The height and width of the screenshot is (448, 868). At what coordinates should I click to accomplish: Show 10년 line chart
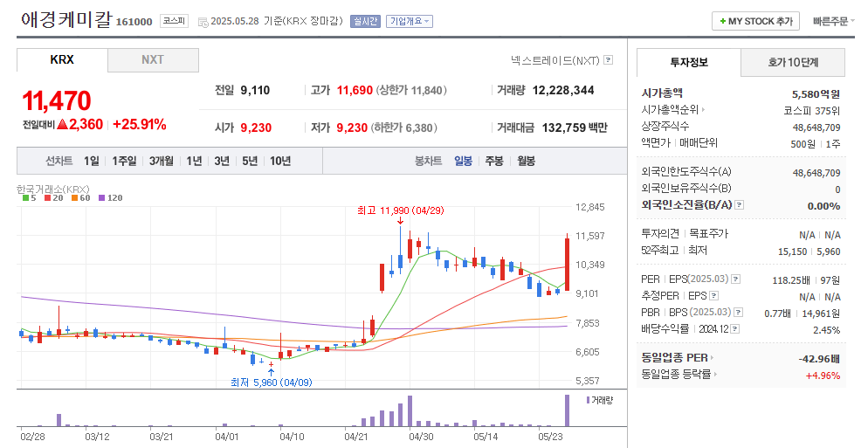click(280, 162)
